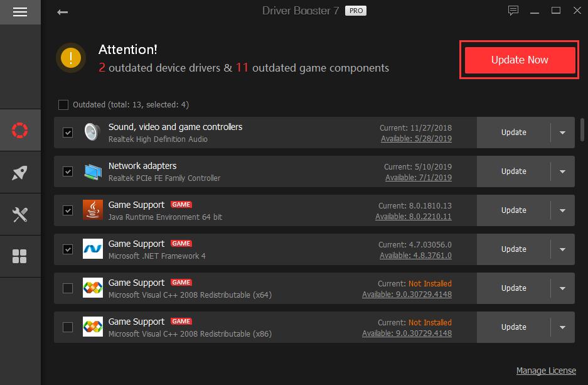Click 'Current: 11/27/2018' date text
The width and height of the screenshot is (588, 385).
415,128
